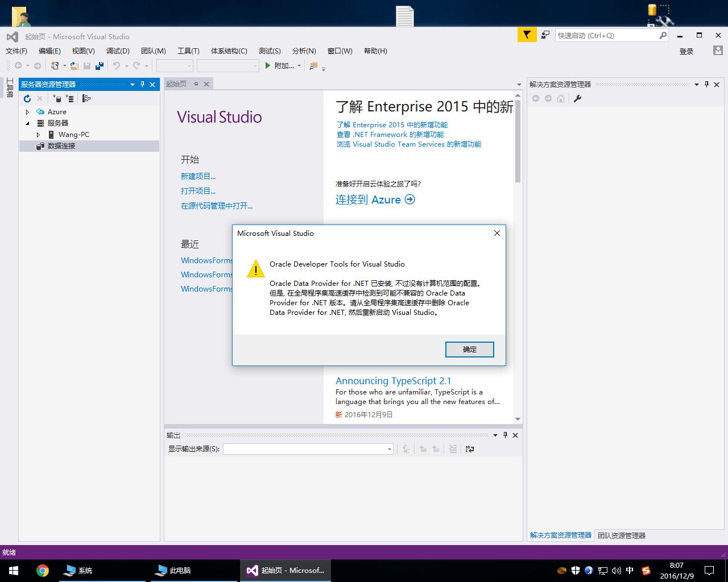728x582 pixels.
Task: Toggle auto-hide pin of the Output panel
Action: [506, 435]
